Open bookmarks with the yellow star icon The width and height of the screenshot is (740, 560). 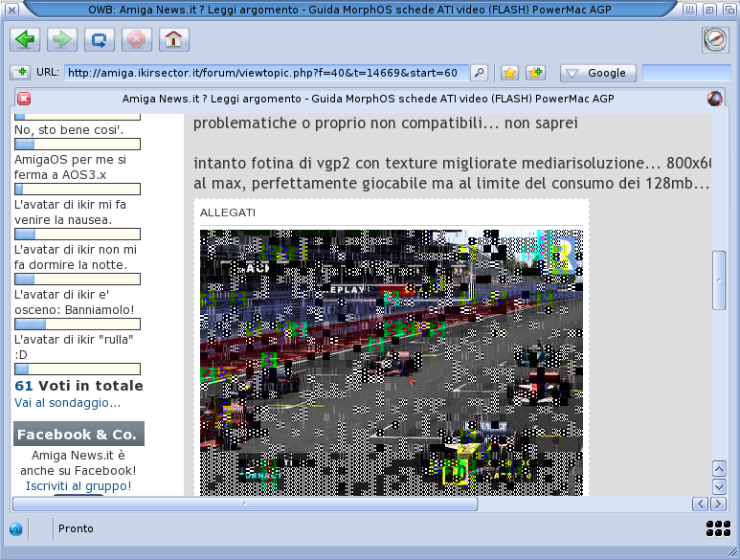[x=509, y=73]
